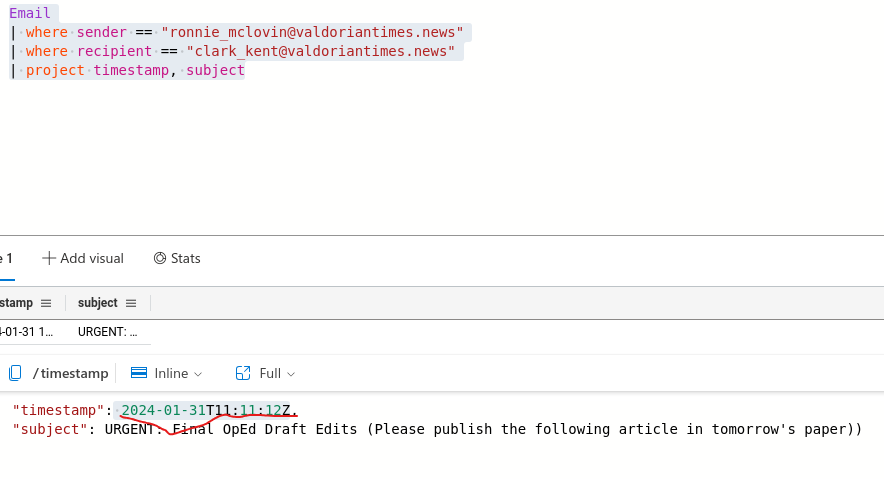
Task: Click the Full expand view icon
Action: 242,373
